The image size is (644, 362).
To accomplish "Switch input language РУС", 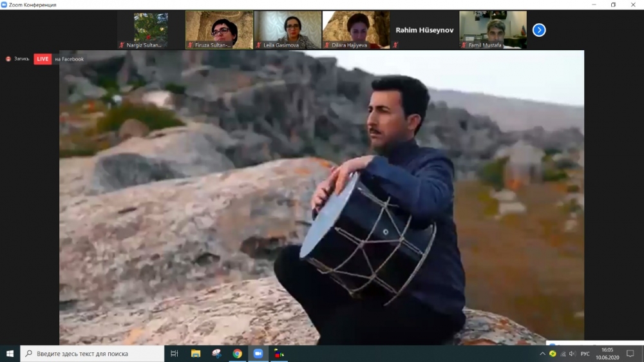I will click(585, 354).
